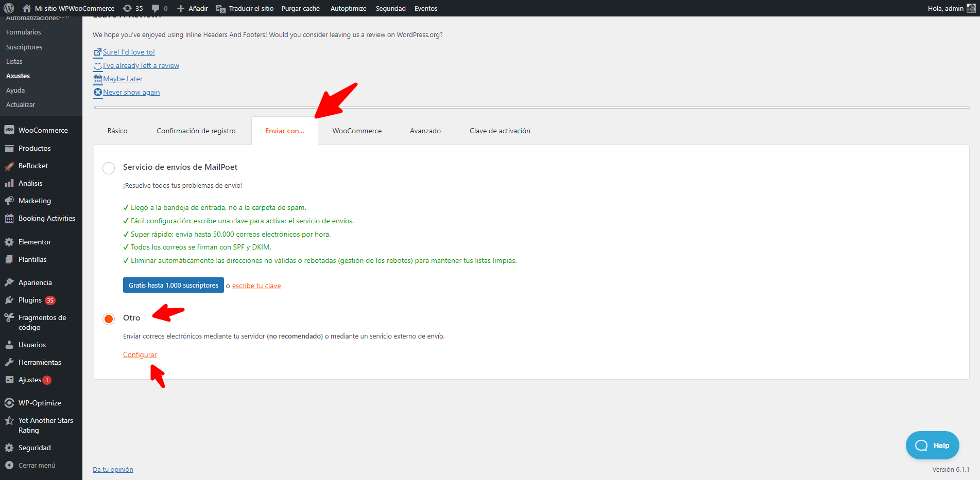
Task: Click the escribe tu clave link
Action: pyautogui.click(x=256, y=286)
